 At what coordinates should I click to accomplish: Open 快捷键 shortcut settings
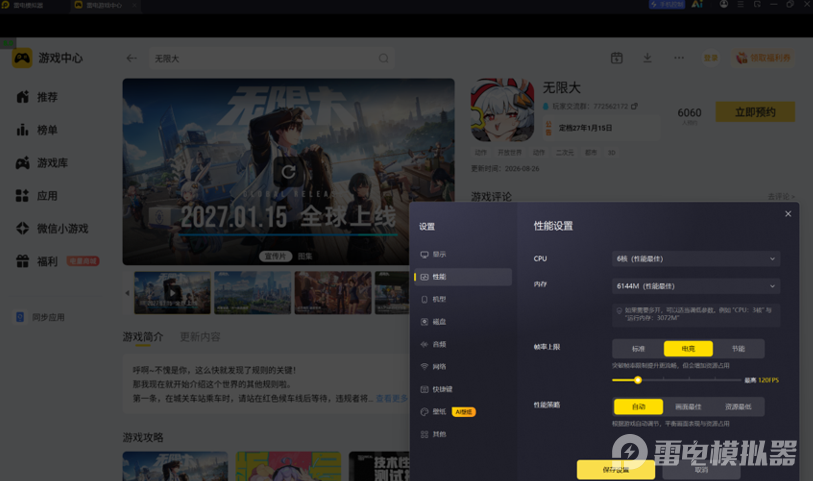point(462,389)
